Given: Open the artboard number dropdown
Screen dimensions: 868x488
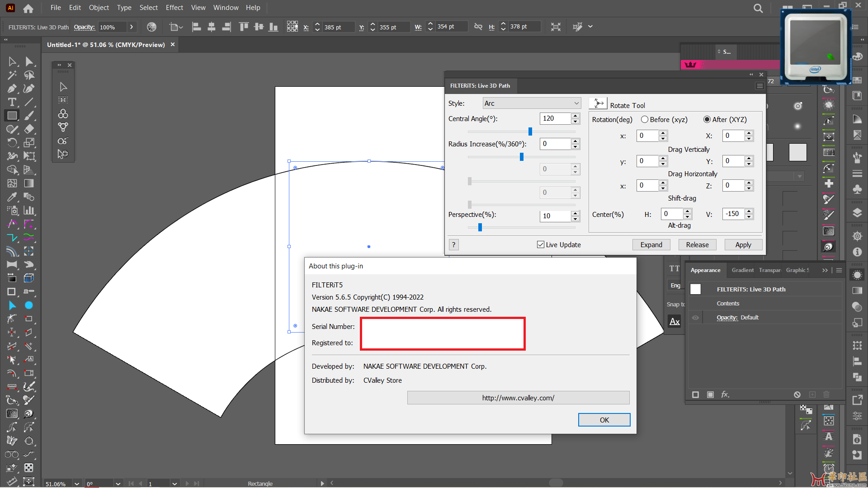Looking at the screenshot, I should (175, 483).
